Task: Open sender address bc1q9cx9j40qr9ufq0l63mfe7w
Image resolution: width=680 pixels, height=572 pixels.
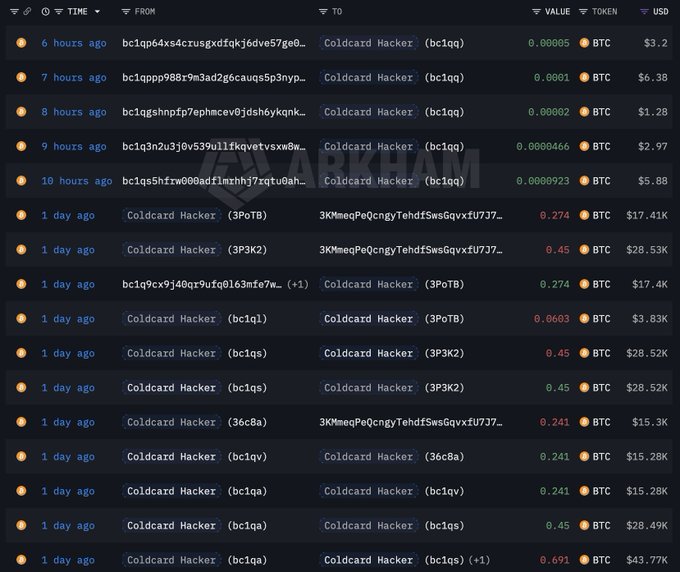Action: 202,284
